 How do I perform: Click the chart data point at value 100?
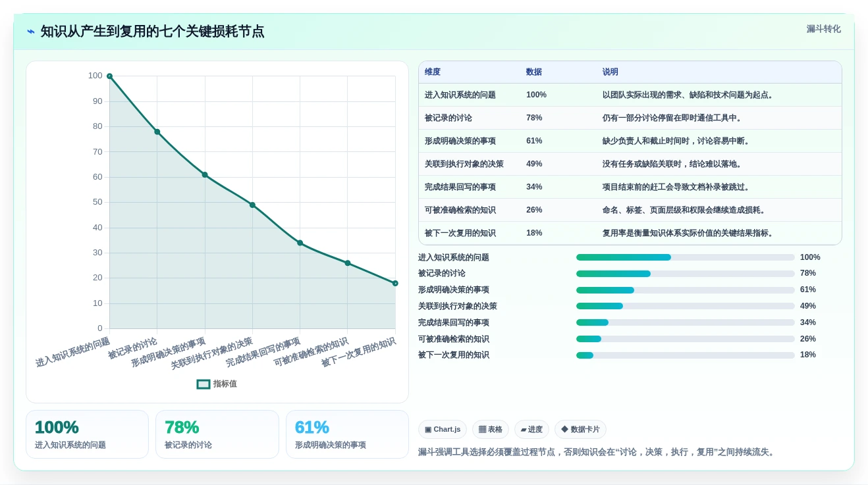point(109,76)
